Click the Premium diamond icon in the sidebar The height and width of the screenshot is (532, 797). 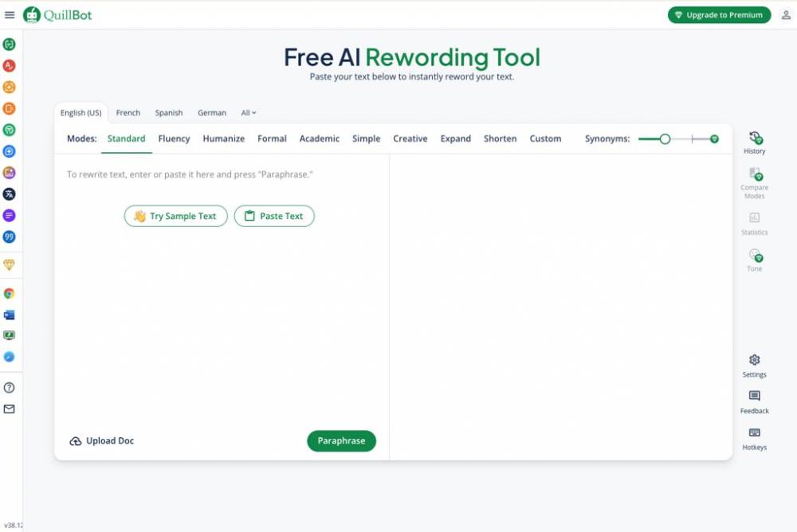(x=10, y=264)
